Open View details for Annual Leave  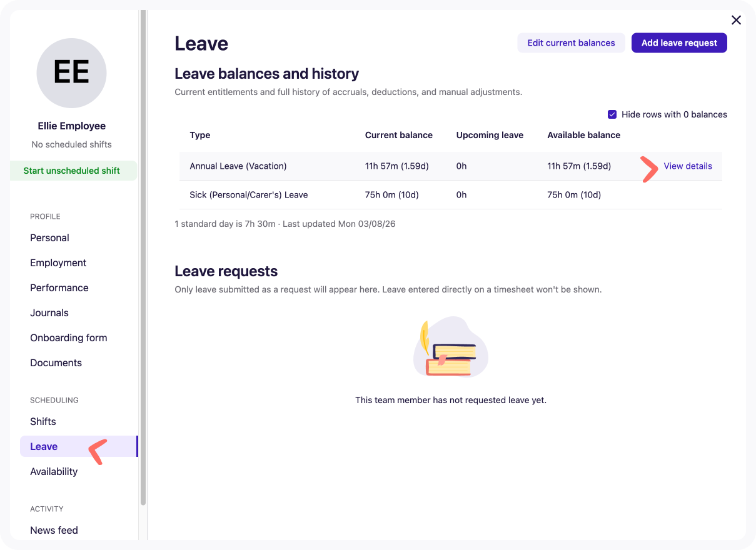click(x=688, y=166)
